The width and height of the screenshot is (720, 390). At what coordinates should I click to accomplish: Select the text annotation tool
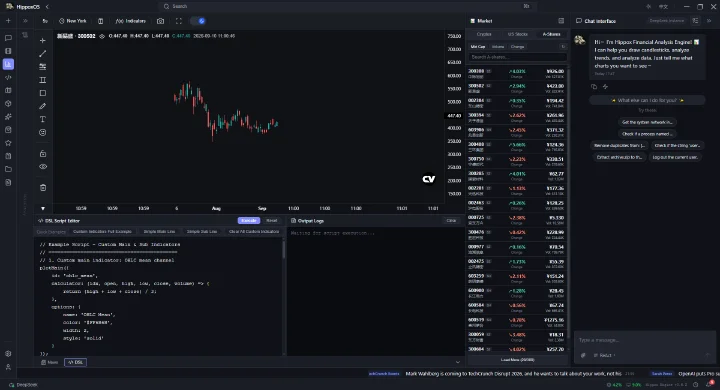(43, 119)
